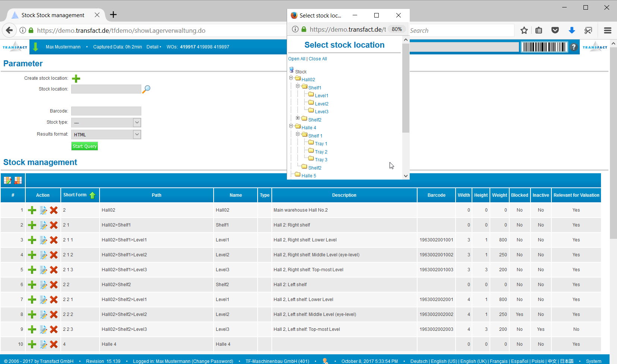Click Close All link in popup
617x364 pixels.
tap(318, 59)
